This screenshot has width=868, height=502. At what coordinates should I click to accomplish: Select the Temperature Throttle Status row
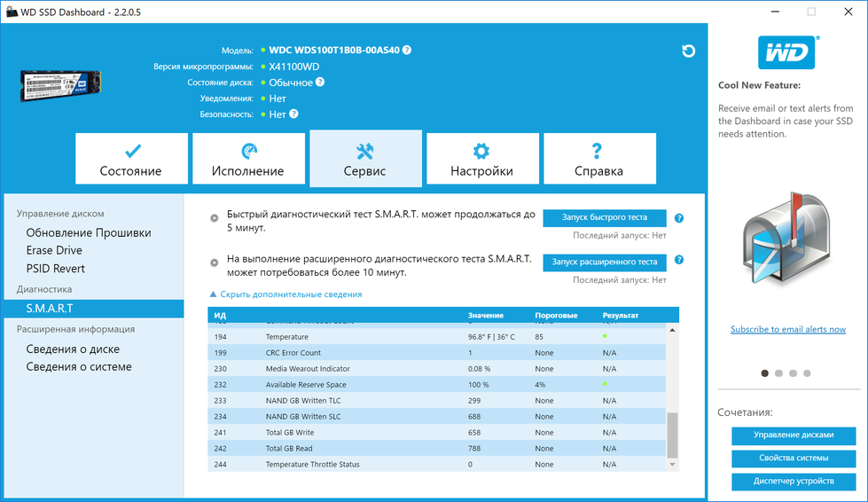437,465
